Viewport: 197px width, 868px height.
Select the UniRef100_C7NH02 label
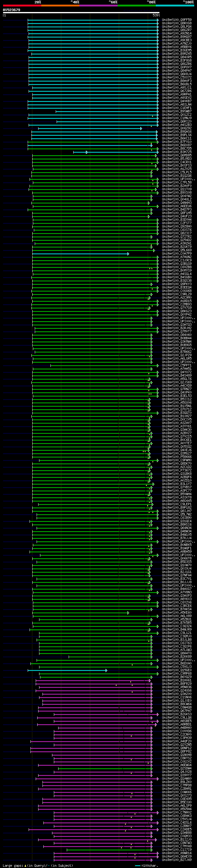pyautogui.click(x=177, y=812)
